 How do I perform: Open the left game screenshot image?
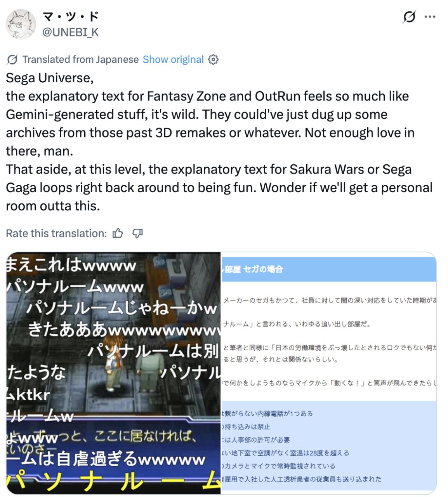[x=113, y=373]
